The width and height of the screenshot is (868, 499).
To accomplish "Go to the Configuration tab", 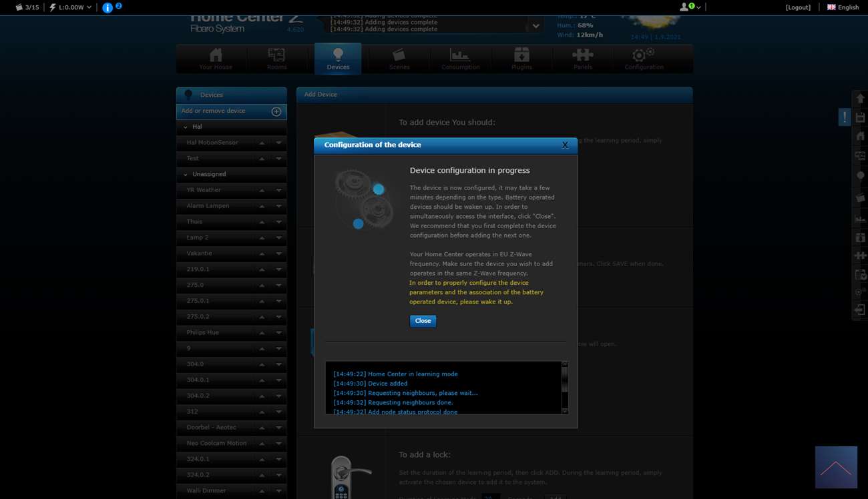I will [x=644, y=59].
